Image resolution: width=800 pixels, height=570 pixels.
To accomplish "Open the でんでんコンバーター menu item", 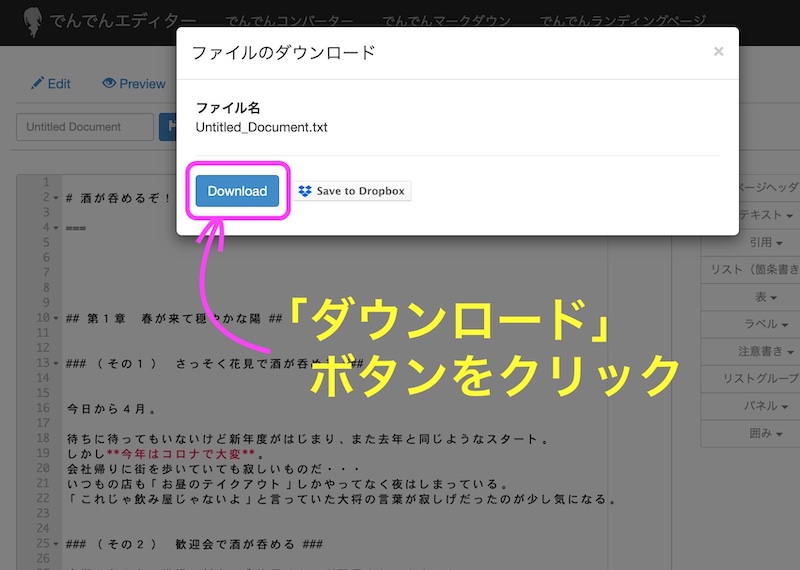I will tap(289, 21).
